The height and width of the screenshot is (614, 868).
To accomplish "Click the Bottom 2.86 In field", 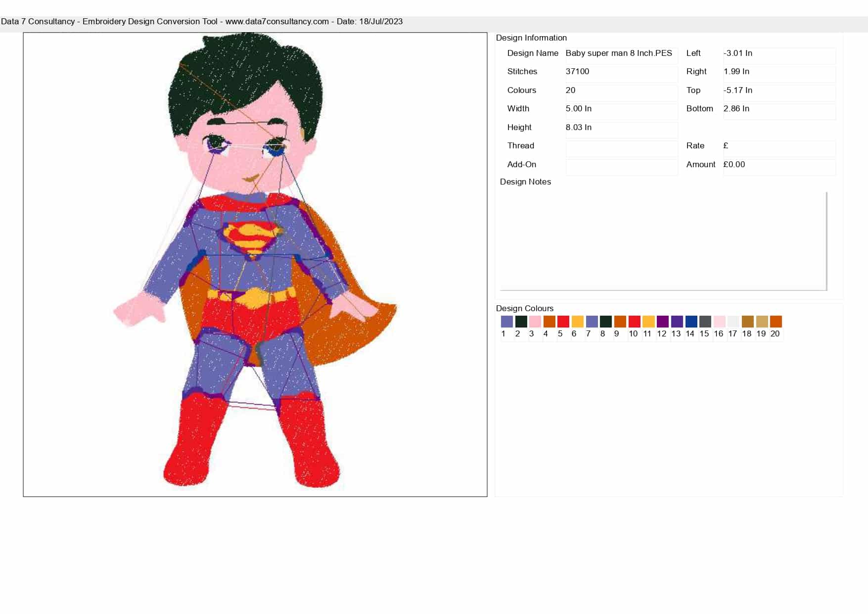I will pyautogui.click(x=779, y=111).
